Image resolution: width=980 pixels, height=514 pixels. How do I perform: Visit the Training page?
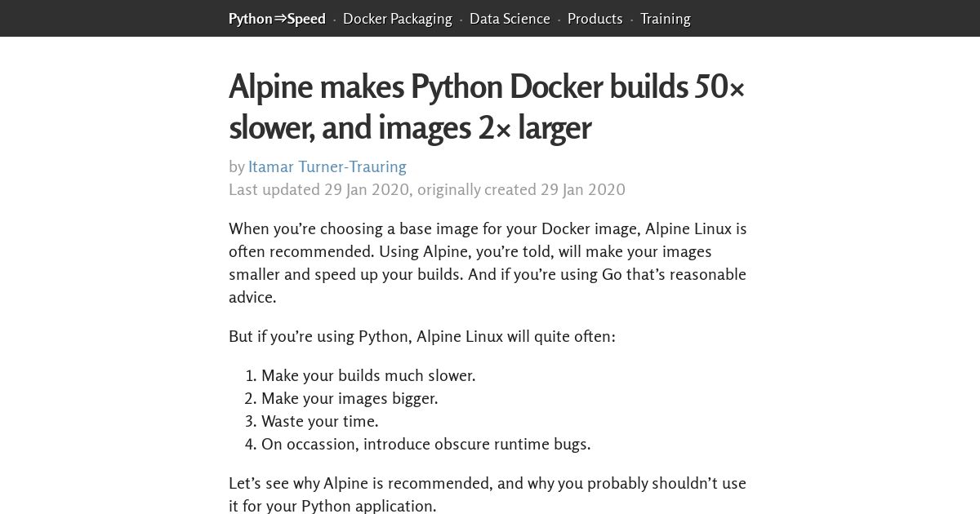pos(665,19)
